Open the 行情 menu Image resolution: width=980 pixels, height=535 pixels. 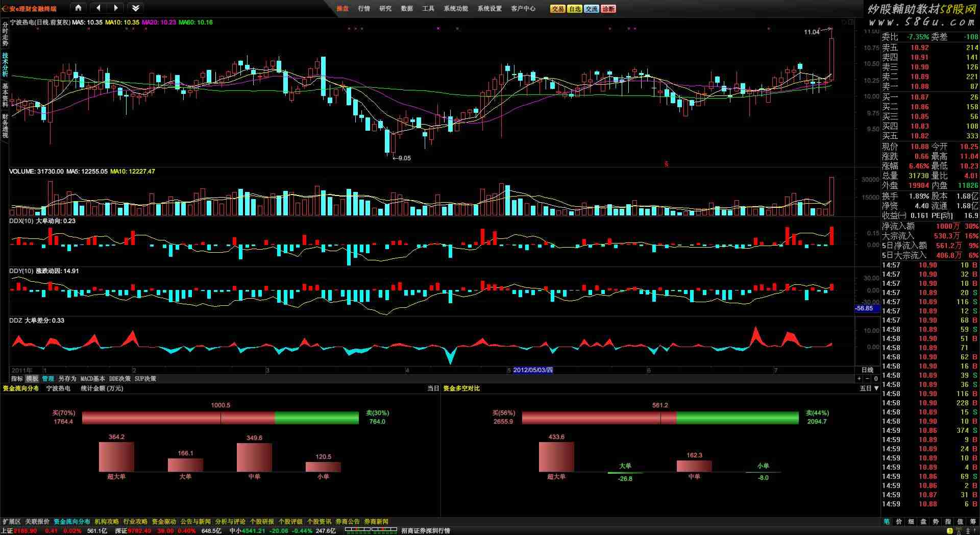point(364,9)
